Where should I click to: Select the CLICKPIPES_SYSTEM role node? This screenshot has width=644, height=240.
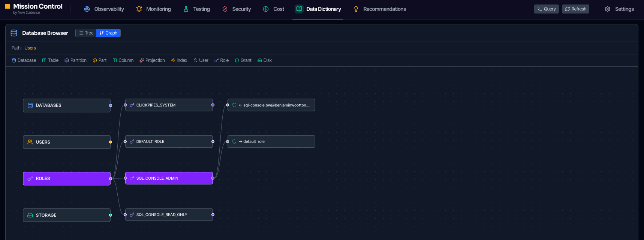(169, 105)
